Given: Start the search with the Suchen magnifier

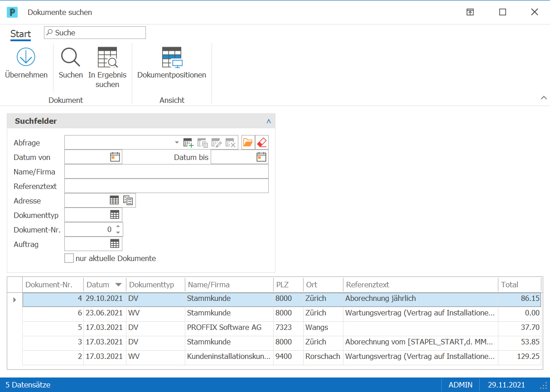Looking at the screenshot, I should (x=71, y=57).
